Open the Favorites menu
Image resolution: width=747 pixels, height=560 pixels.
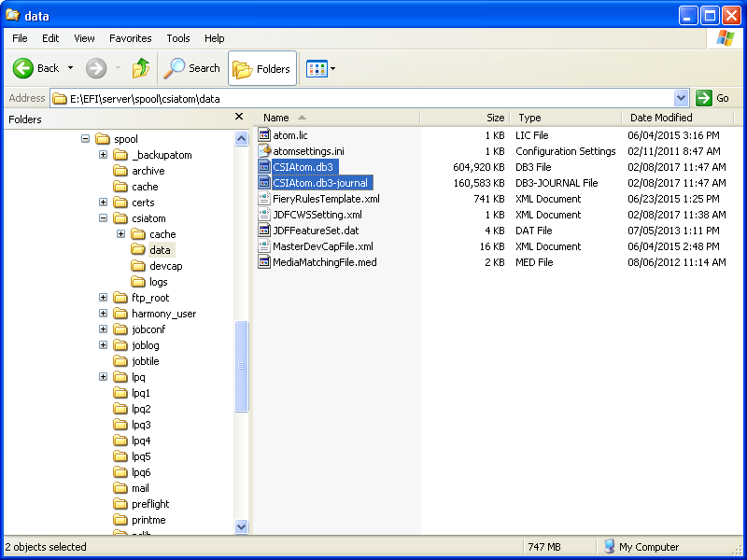point(130,38)
